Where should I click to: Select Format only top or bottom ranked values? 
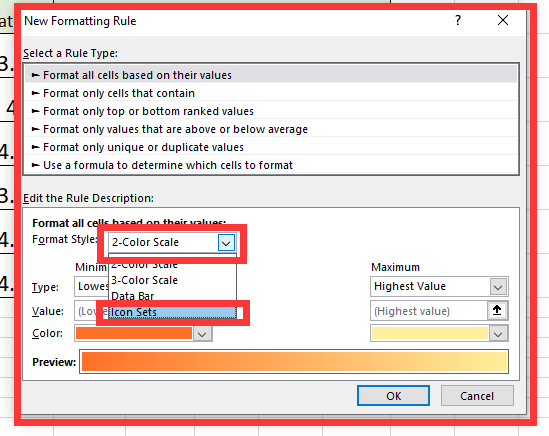271,111
